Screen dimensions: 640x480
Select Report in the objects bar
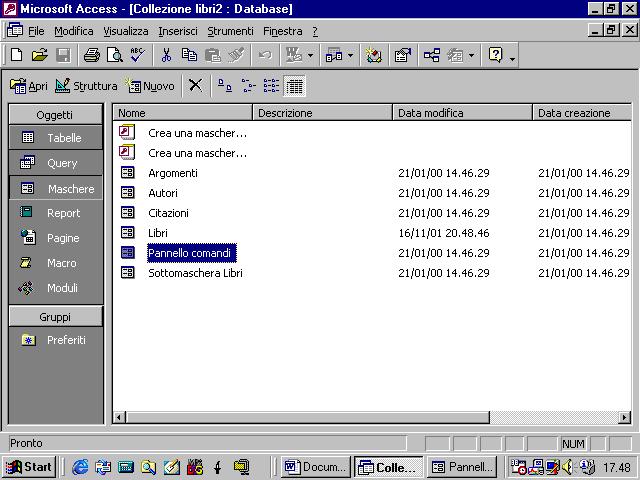pos(56,213)
